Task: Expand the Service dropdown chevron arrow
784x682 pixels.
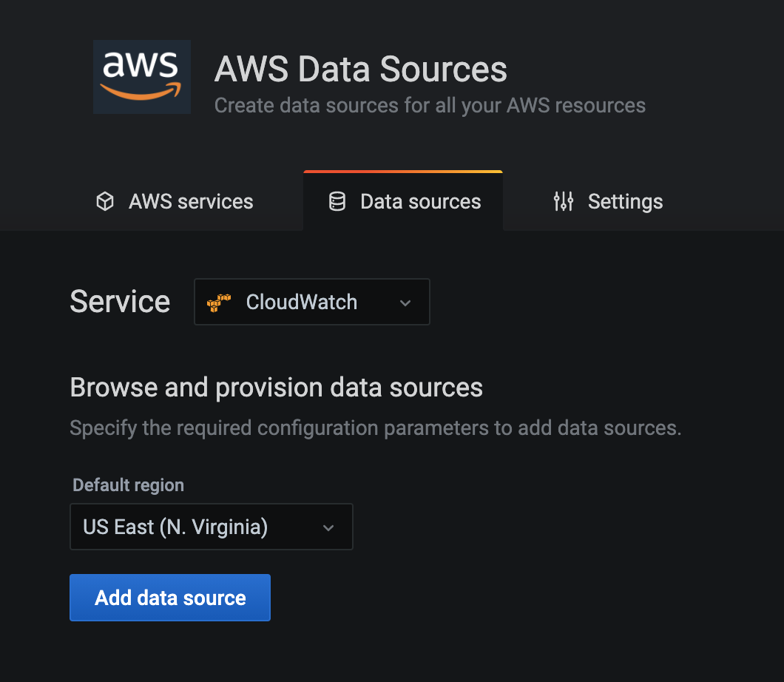Action: pos(405,303)
